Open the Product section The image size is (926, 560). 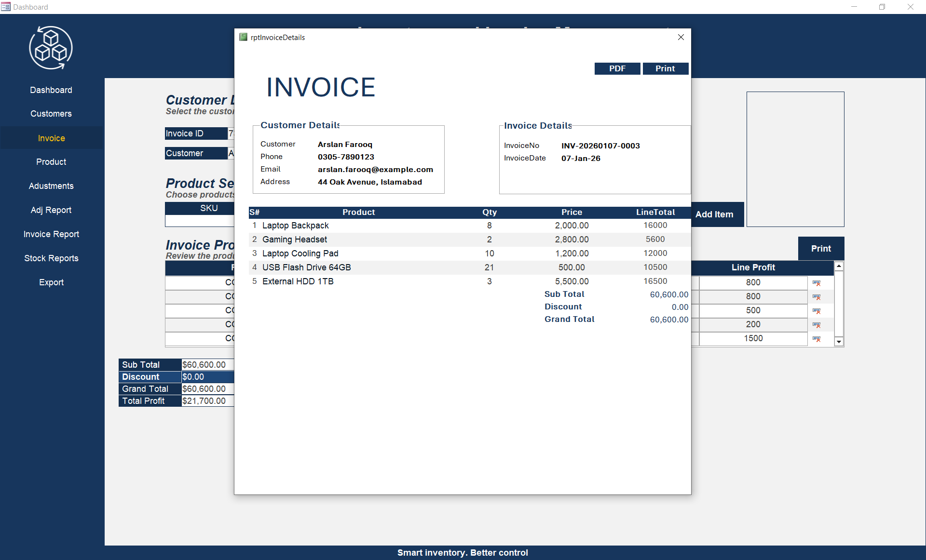tap(51, 162)
